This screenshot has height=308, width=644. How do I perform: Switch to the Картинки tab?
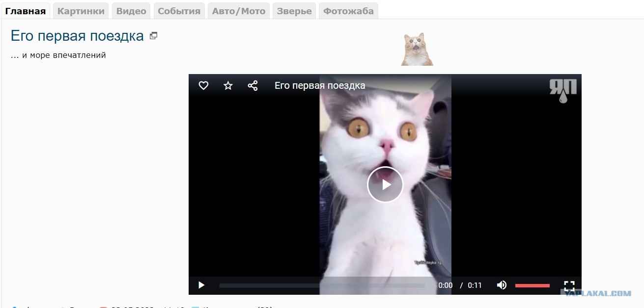81,11
